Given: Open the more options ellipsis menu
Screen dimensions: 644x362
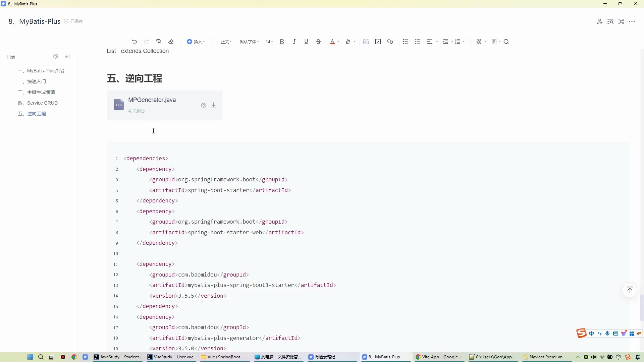Looking at the screenshot, I should pos(632,21).
